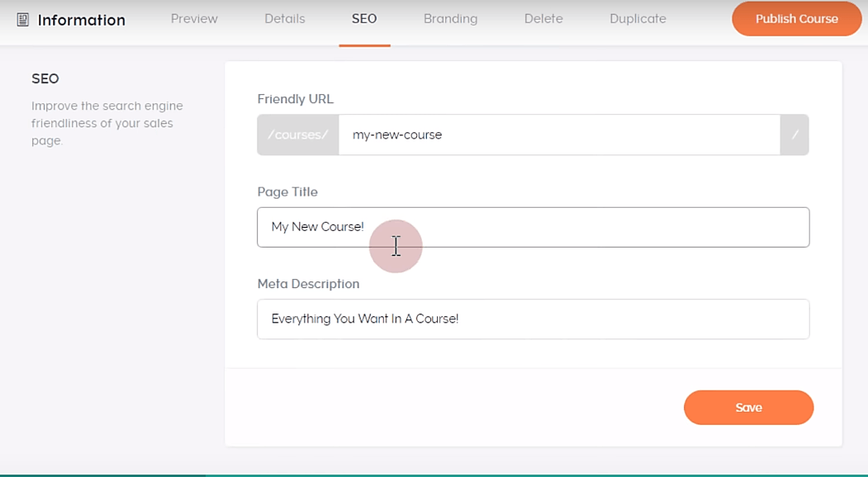The width and height of the screenshot is (868, 477).
Task: Select the Information heading text
Action: [x=81, y=20]
